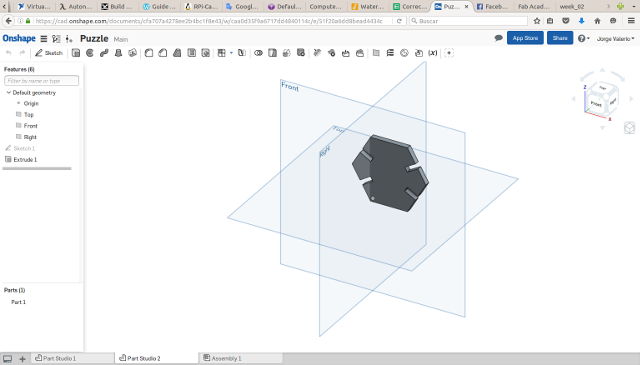Select Origin in the feature list
Screen dimensions: 640x365
point(31,103)
